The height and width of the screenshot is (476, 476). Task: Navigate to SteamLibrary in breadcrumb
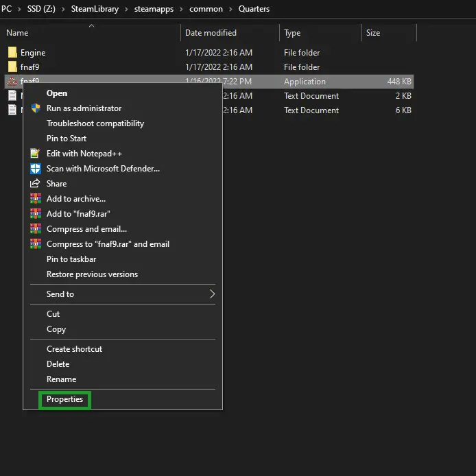pyautogui.click(x=95, y=9)
